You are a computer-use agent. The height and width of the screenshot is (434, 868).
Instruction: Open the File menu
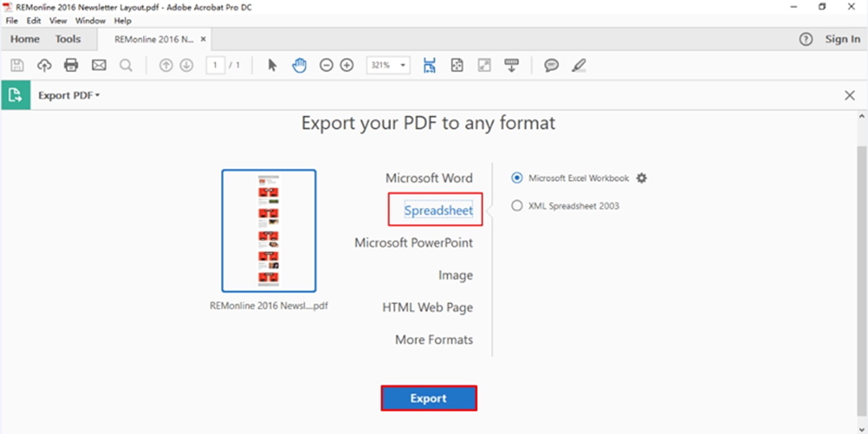click(x=12, y=21)
